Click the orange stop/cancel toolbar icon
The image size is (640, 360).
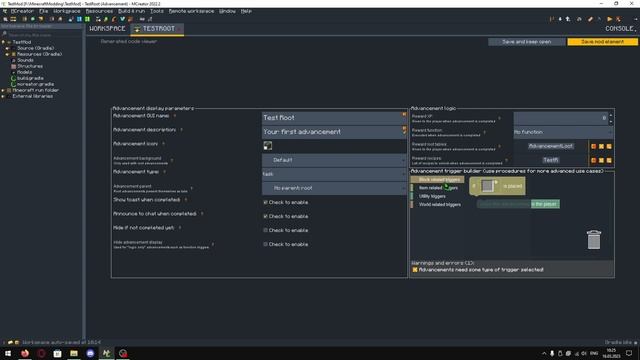[619, 19]
